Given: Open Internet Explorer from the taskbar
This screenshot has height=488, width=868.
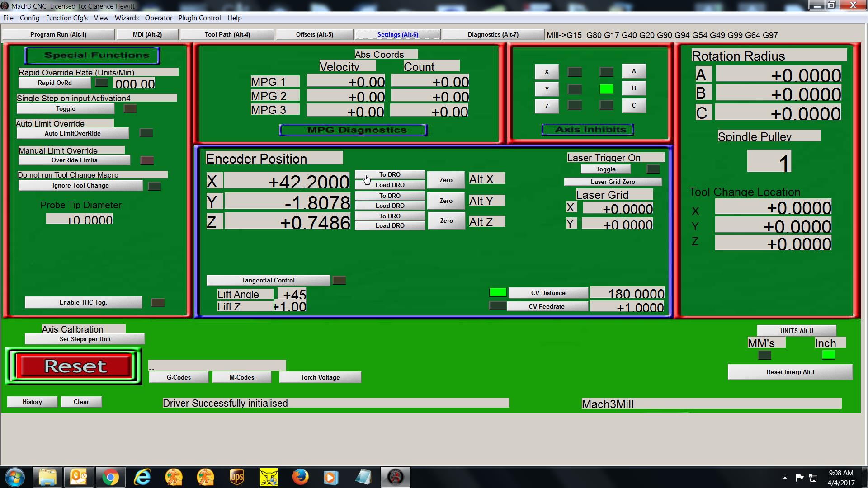Looking at the screenshot, I should point(142,477).
